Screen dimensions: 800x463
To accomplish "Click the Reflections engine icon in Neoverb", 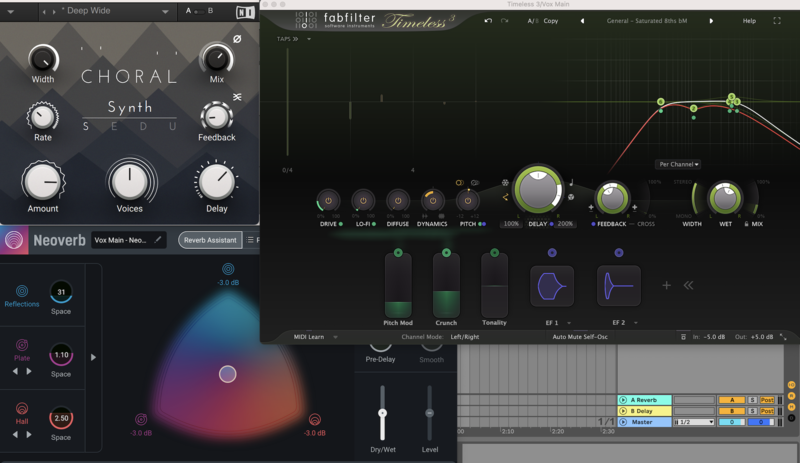I will pos(22,290).
